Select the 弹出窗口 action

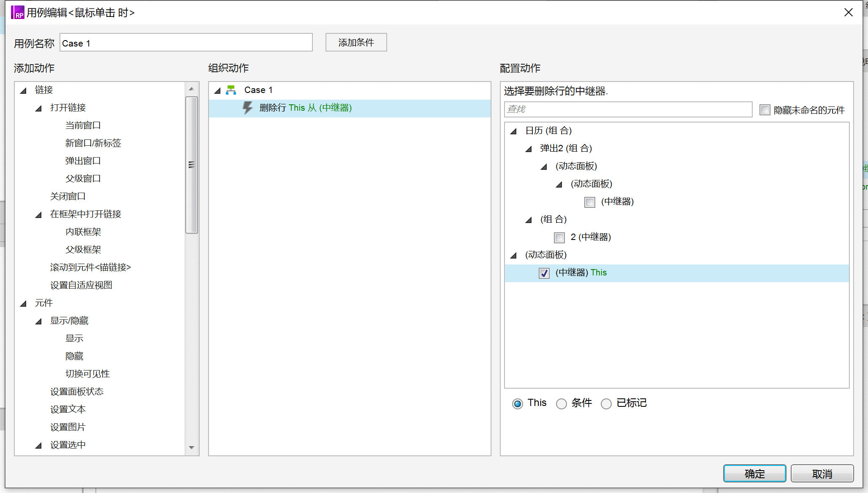pos(83,161)
